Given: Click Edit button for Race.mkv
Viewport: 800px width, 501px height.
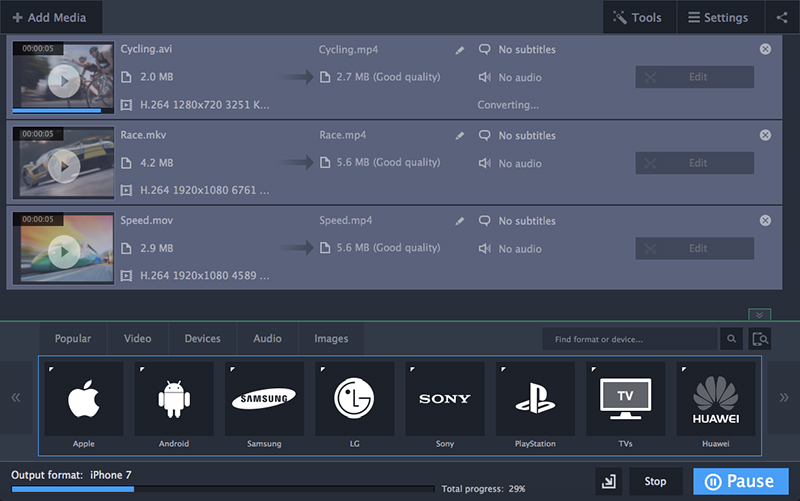Looking at the screenshot, I should tap(694, 163).
